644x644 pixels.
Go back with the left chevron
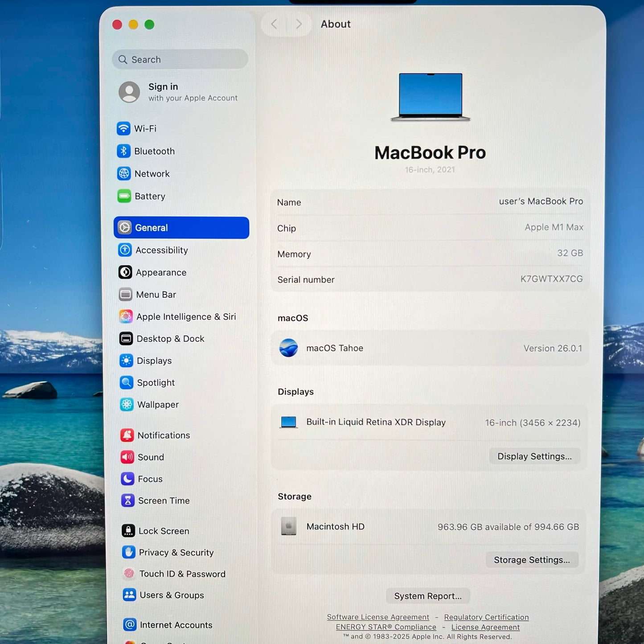[x=274, y=24]
